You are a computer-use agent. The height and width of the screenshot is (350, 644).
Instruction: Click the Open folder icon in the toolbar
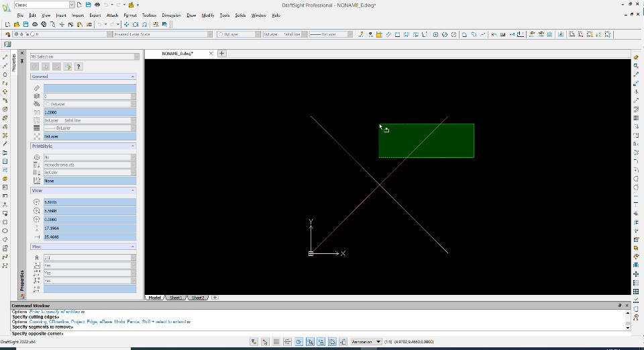point(16,24)
